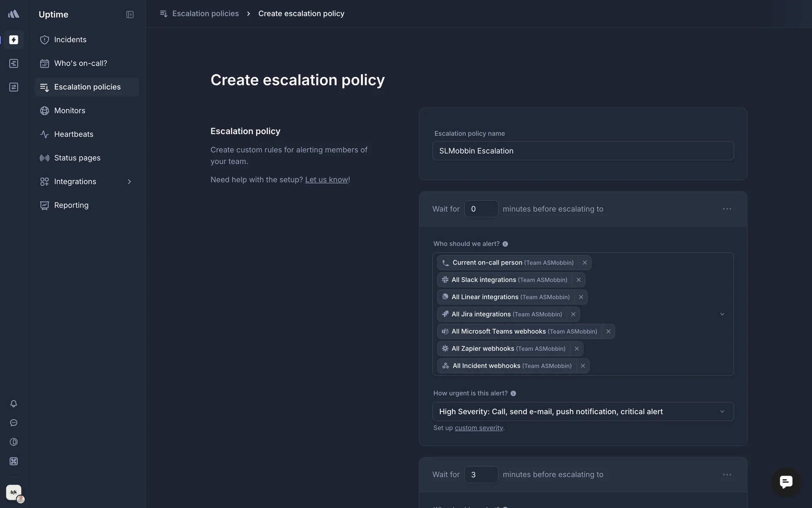
Task: Click the 'Let us know' link
Action: point(326,179)
